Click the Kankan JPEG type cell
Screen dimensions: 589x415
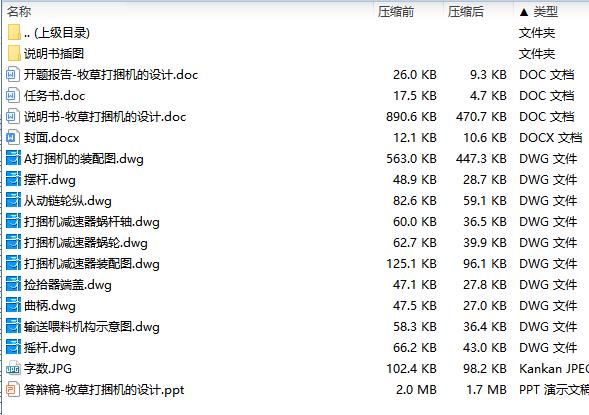[x=554, y=369]
